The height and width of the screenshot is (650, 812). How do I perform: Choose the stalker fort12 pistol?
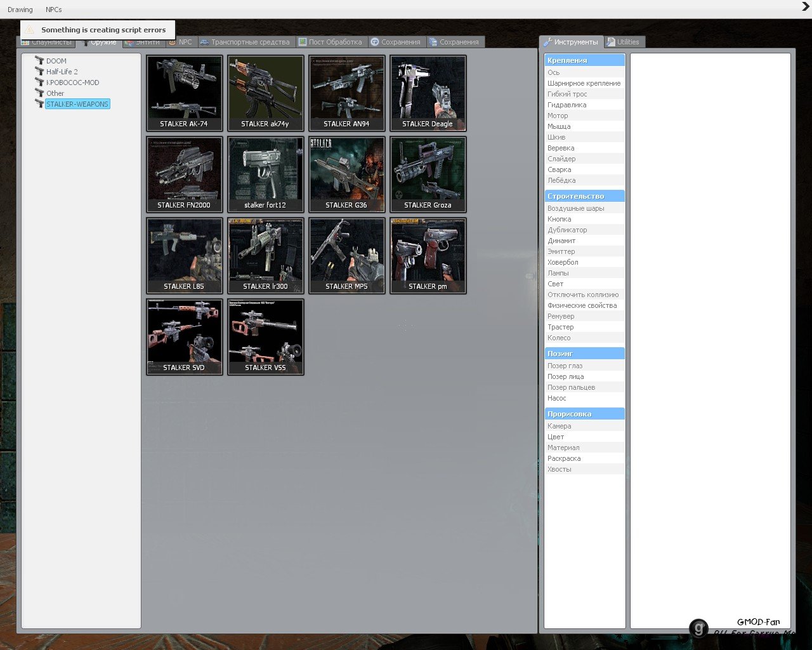point(266,175)
